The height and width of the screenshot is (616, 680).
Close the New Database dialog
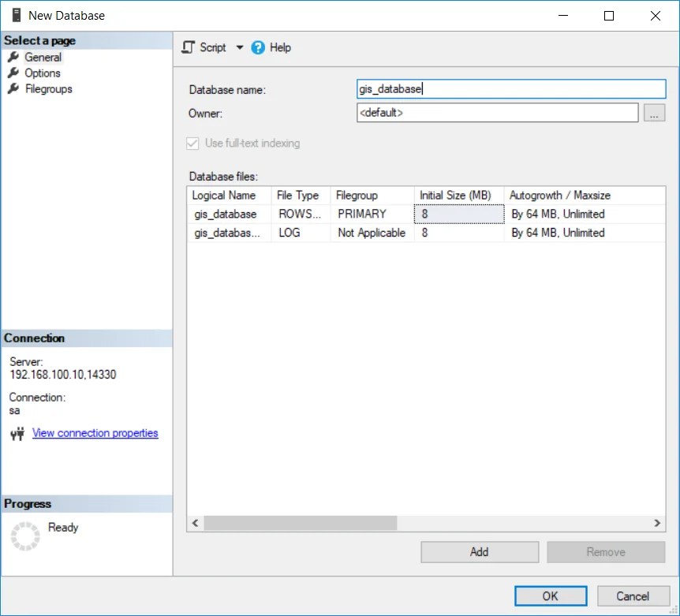[656, 16]
